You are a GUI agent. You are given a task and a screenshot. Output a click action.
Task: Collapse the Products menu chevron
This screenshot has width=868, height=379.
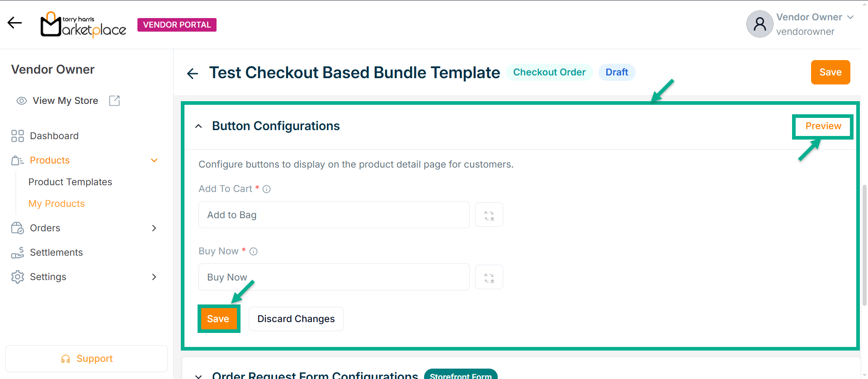tap(154, 160)
